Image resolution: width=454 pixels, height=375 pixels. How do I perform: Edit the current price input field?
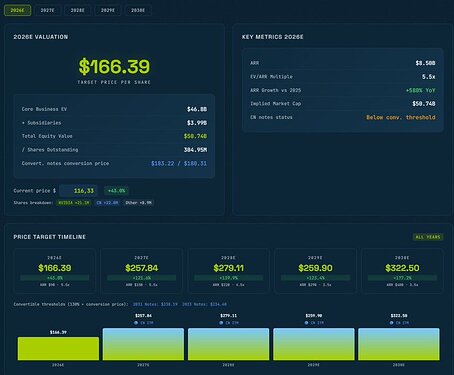click(x=79, y=191)
